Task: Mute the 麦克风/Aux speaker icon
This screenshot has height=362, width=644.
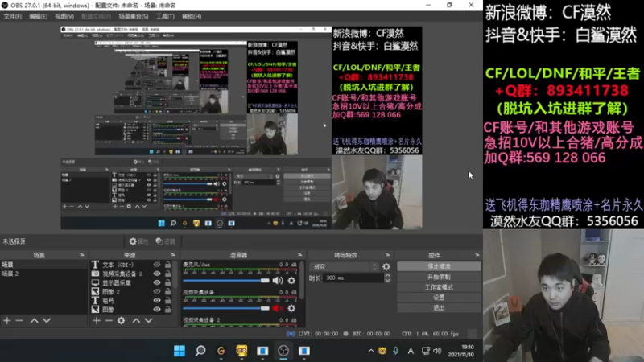Action: [x=278, y=281]
